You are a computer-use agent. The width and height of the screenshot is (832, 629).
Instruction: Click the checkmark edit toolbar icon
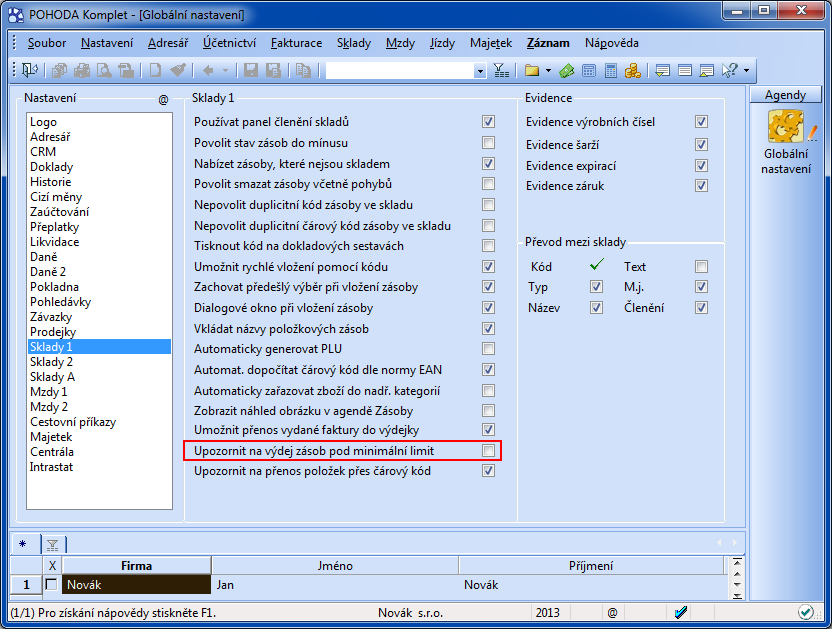[x=178, y=70]
